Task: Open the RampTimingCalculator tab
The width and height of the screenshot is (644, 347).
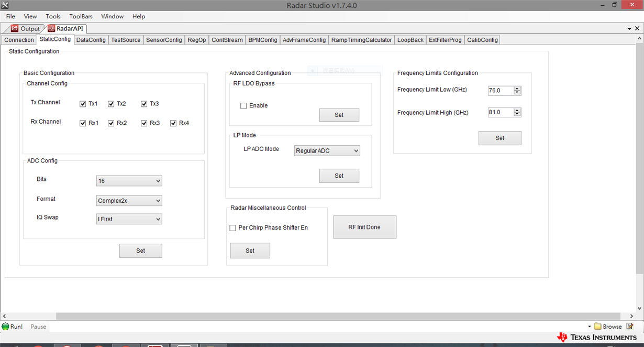Action: click(361, 40)
